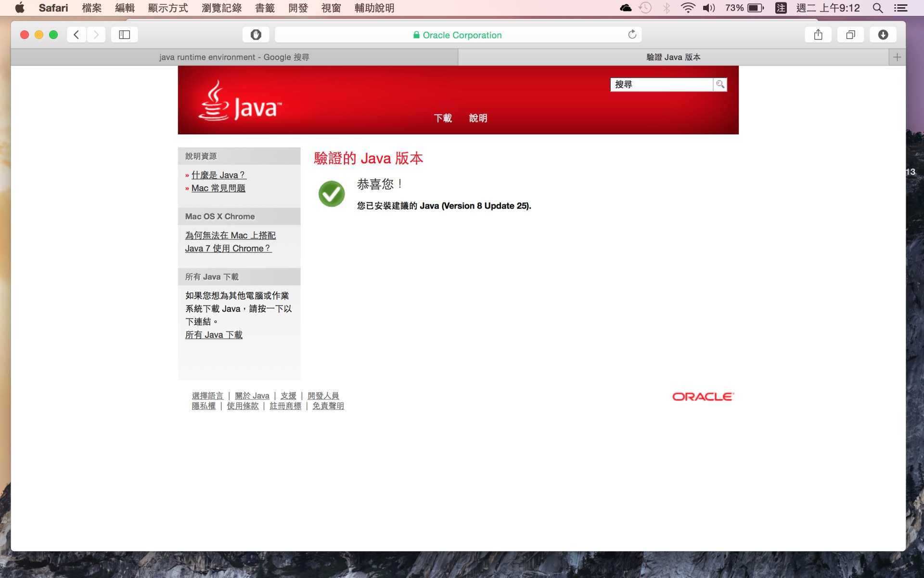Add a new tab with plus icon
The height and width of the screenshot is (578, 924).
897,57
